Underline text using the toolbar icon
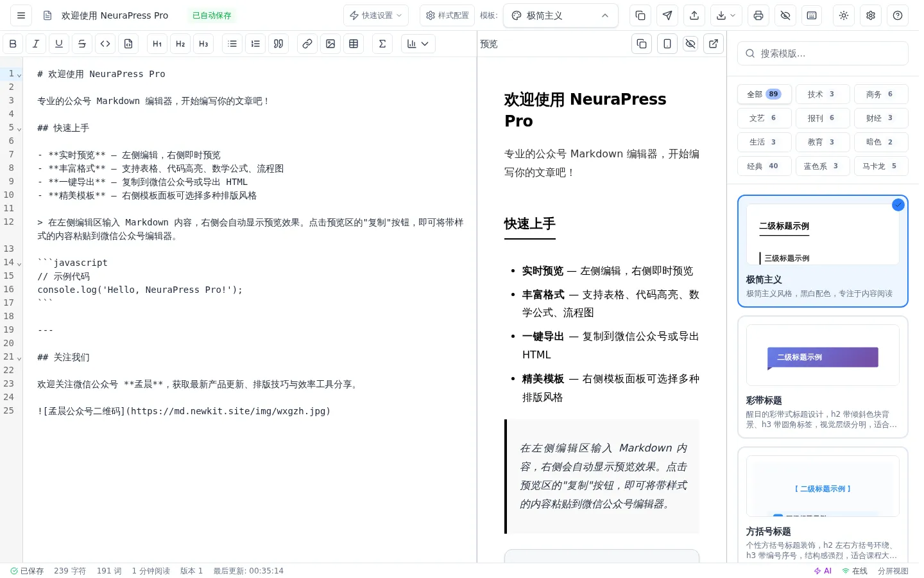The width and height of the screenshot is (924, 578). (59, 44)
